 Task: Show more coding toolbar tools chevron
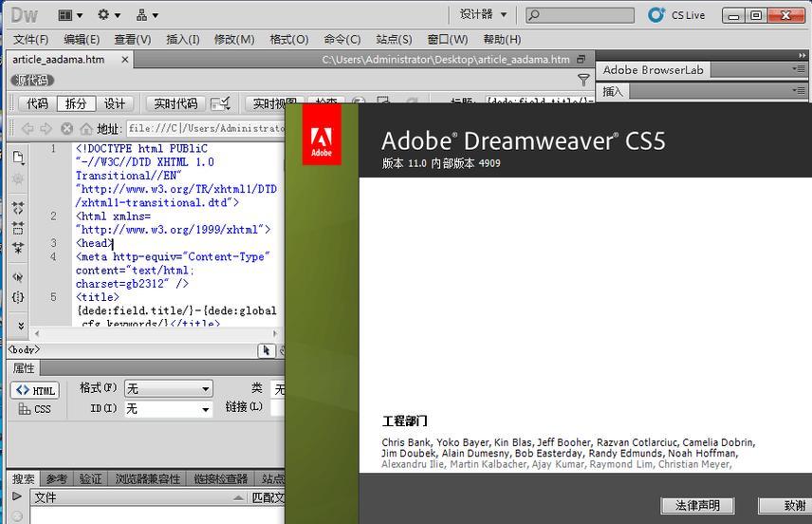tap(21, 326)
